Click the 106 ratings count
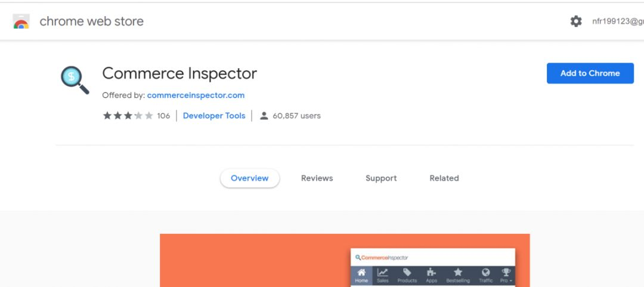644x287 pixels. click(163, 116)
